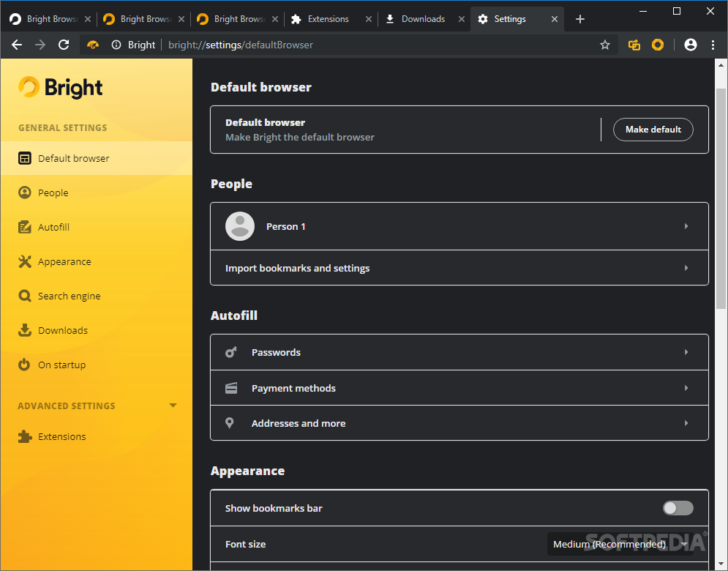Open Default browser in sidebar
728x571 pixels.
point(97,158)
